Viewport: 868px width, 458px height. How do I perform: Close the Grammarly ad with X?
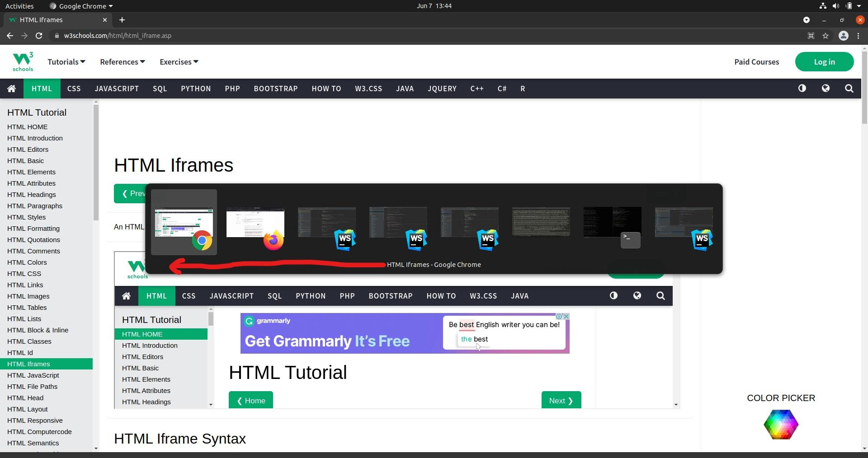(x=566, y=317)
